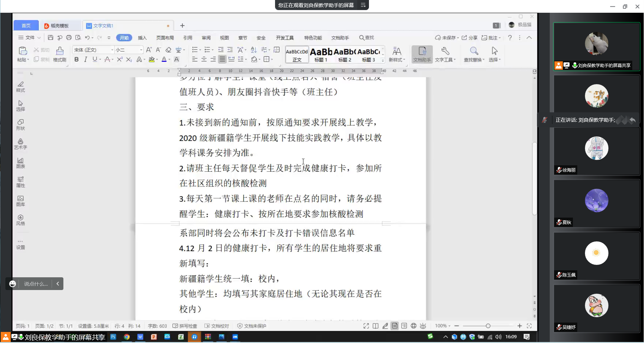Image resolution: width=644 pixels, height=343 pixels.
Task: Open the 页面布局 ribbon tab
Action: [165, 38]
